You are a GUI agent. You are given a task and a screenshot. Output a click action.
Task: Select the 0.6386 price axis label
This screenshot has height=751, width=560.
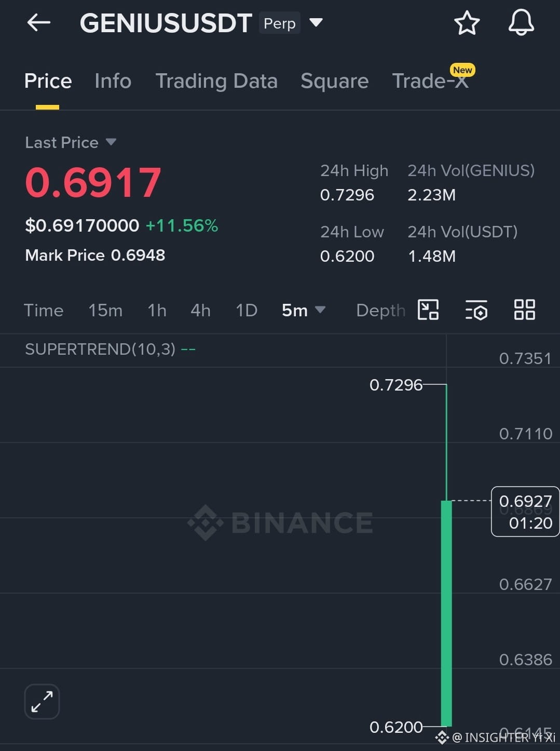(525, 660)
